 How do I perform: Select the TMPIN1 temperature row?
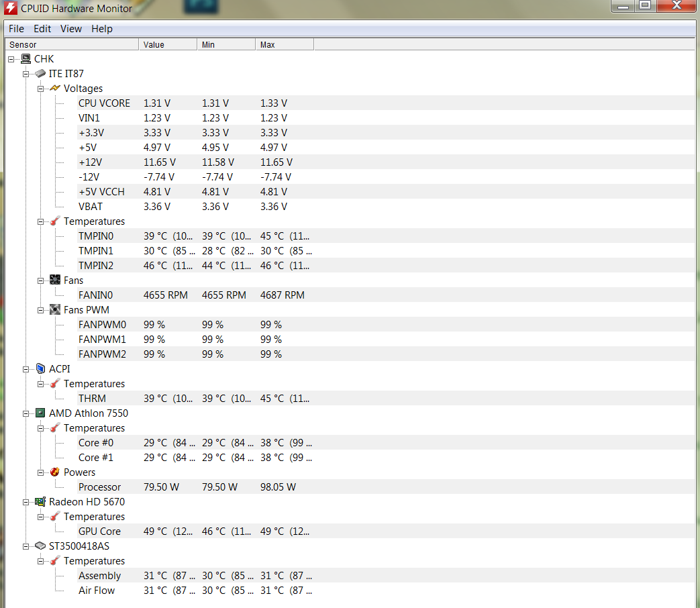[386, 250]
